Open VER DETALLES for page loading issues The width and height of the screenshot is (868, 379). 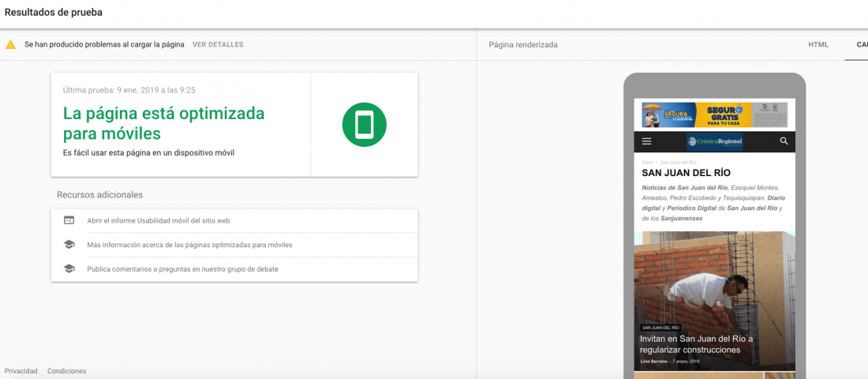click(x=218, y=44)
